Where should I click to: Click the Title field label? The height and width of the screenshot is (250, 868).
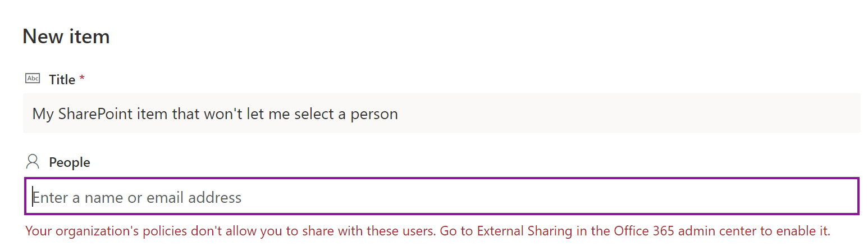[x=62, y=80]
